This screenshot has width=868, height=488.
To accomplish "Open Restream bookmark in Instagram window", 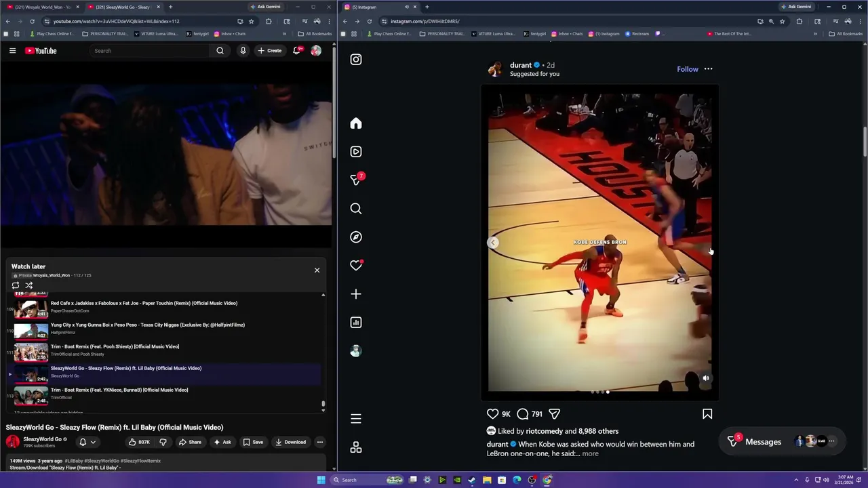I will click(637, 34).
